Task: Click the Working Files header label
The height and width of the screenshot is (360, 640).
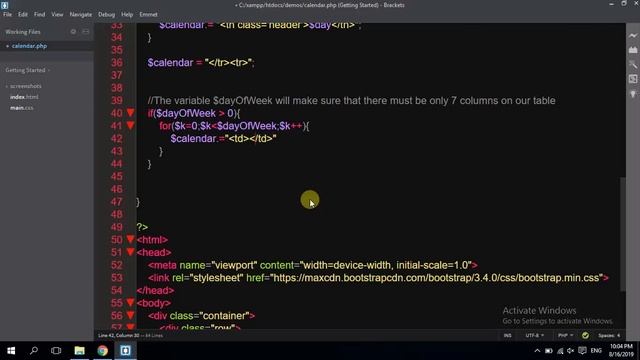Action: tap(23, 31)
